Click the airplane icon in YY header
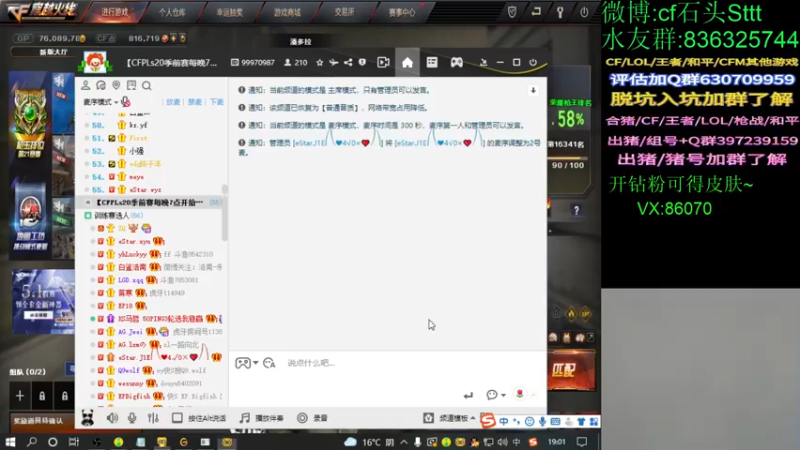 [x=334, y=62]
